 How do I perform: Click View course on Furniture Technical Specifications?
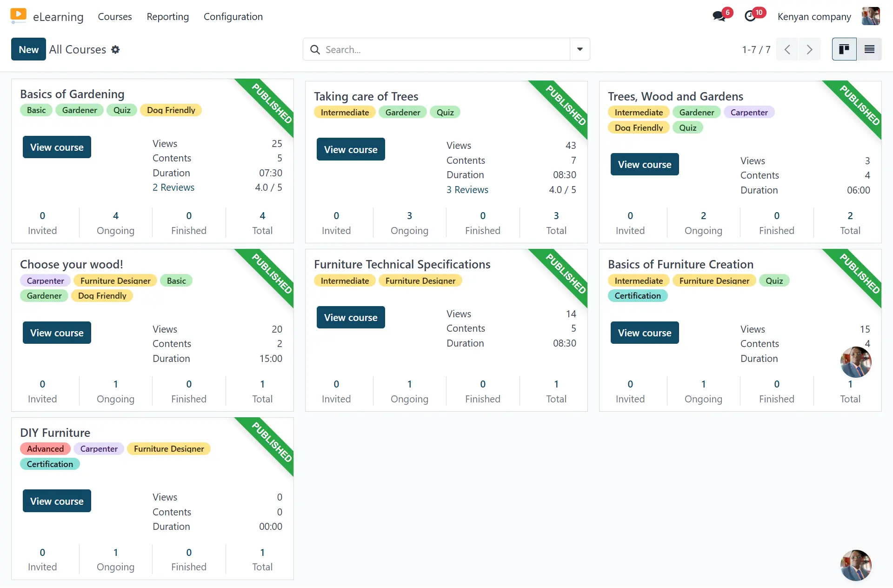[351, 318]
